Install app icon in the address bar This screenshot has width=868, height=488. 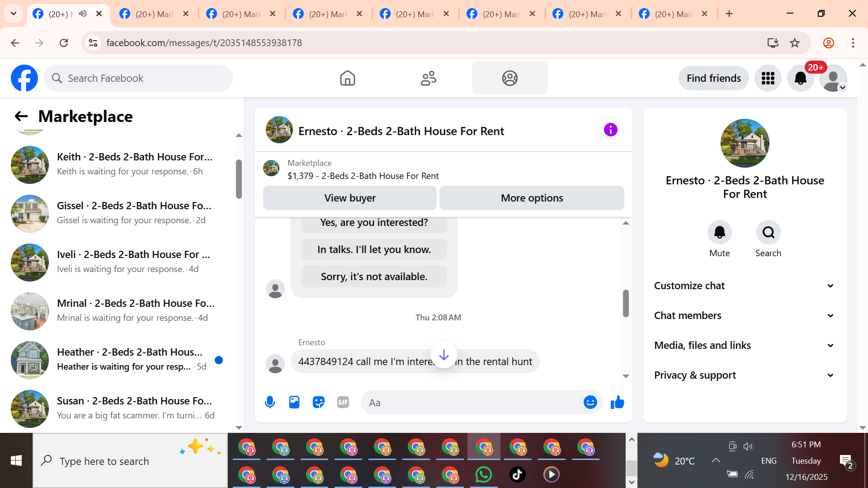click(x=773, y=43)
